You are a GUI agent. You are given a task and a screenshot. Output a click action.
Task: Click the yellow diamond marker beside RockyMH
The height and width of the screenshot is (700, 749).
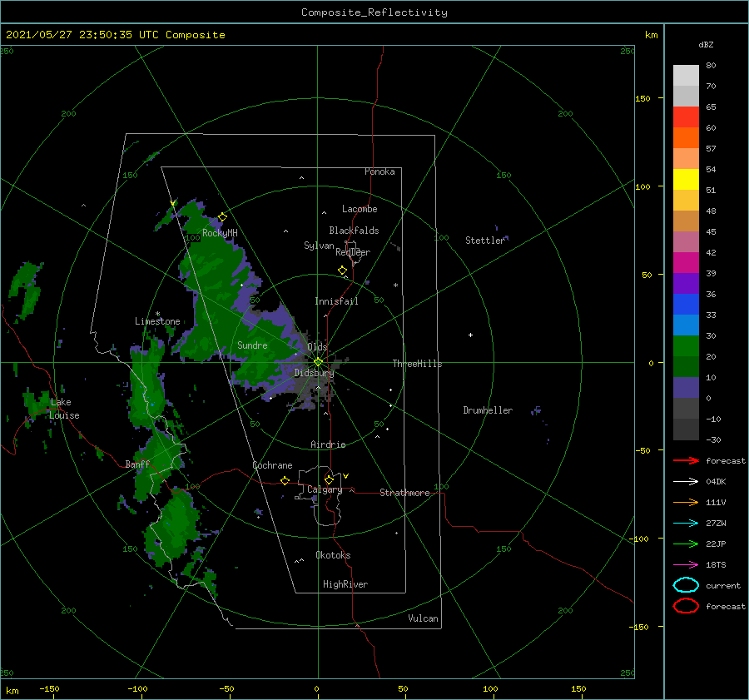coord(222,217)
